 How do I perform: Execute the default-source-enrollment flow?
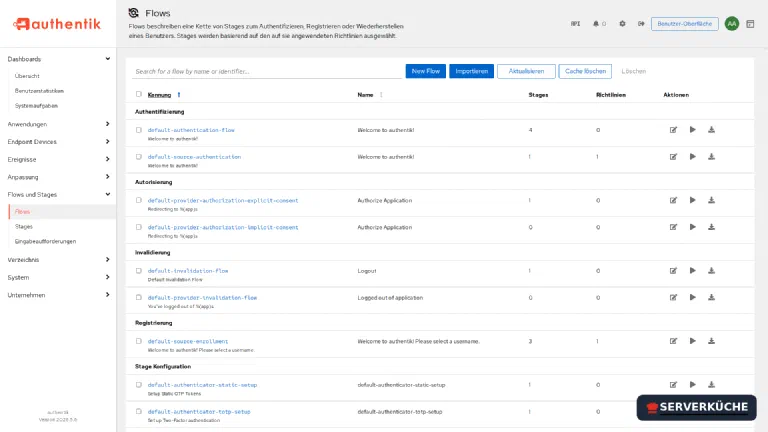click(x=693, y=341)
